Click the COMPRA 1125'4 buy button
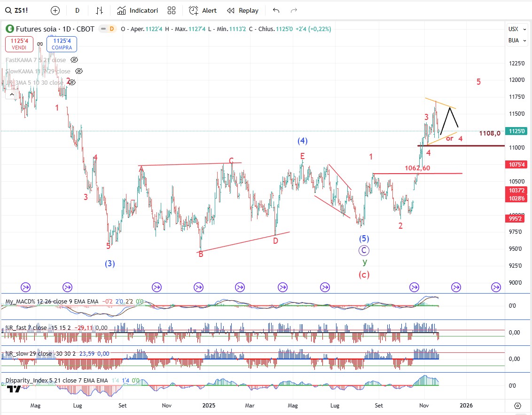The height and width of the screenshot is (415, 532). click(x=62, y=44)
